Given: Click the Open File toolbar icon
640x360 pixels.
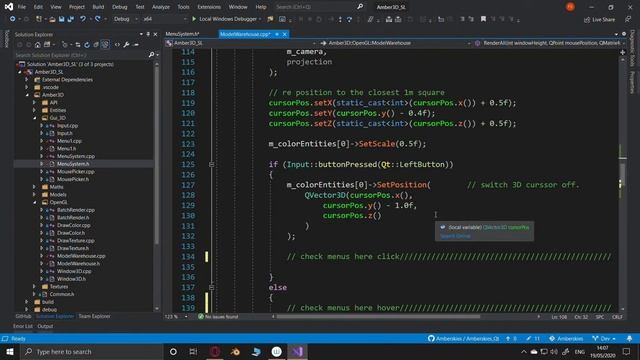Looking at the screenshot, I should point(52,19).
